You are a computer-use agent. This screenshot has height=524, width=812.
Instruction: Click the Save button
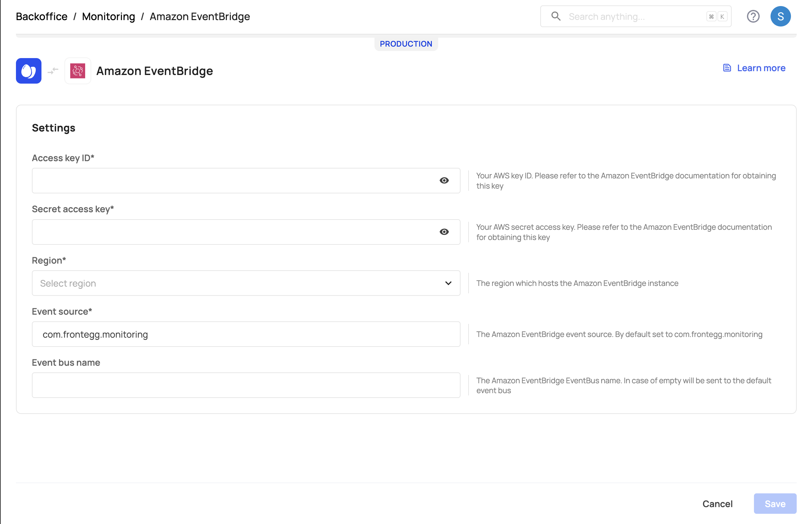775,504
